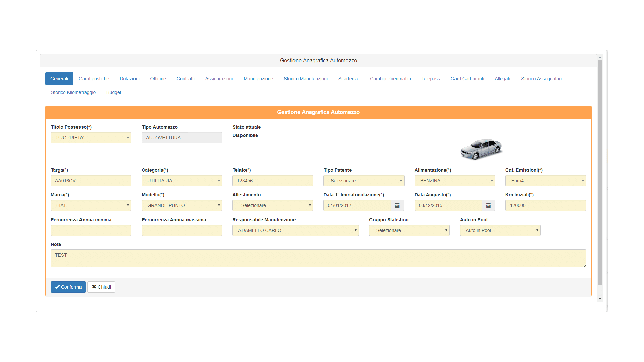Focus the Note text area
The image size is (644, 362).
pyautogui.click(x=318, y=258)
